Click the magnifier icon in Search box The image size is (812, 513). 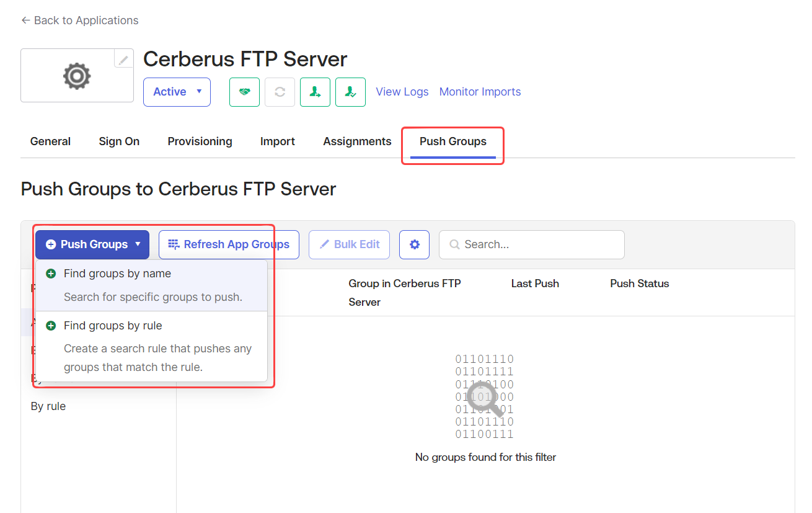click(x=454, y=244)
